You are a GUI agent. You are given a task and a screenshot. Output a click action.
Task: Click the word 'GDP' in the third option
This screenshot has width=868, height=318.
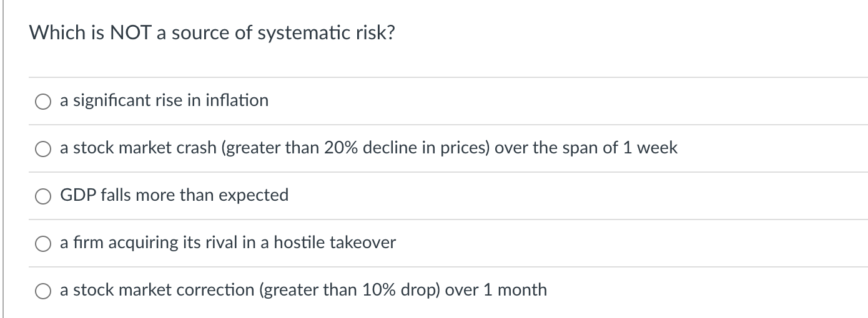tap(76, 195)
